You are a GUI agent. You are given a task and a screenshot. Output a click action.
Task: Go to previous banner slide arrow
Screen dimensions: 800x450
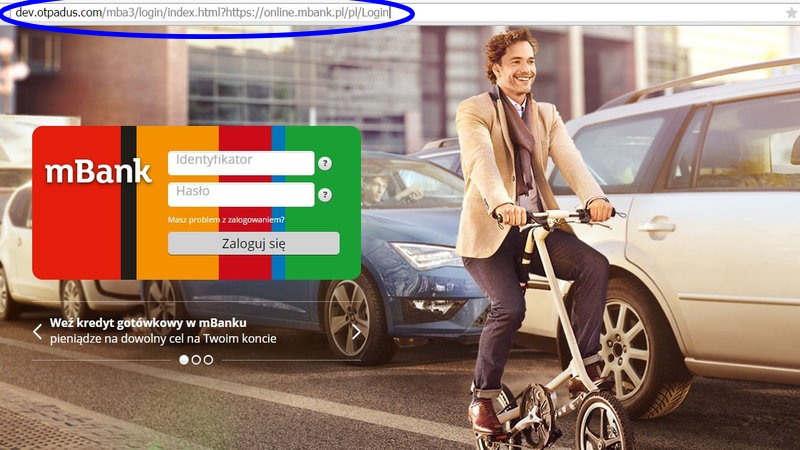(x=37, y=332)
